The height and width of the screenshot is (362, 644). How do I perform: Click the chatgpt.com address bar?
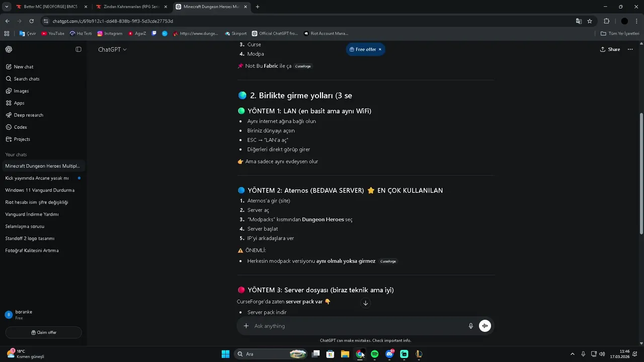(307, 21)
